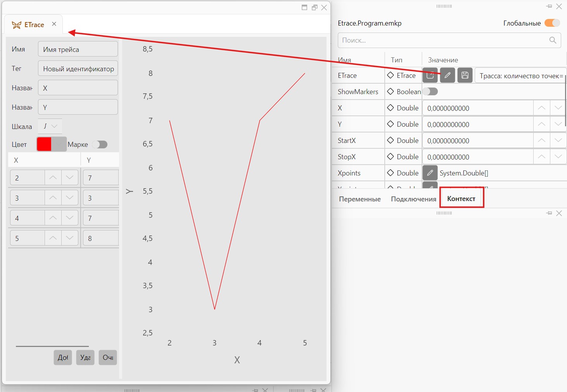Click the Очи (clear) button
The height and width of the screenshot is (392, 567).
[108, 358]
